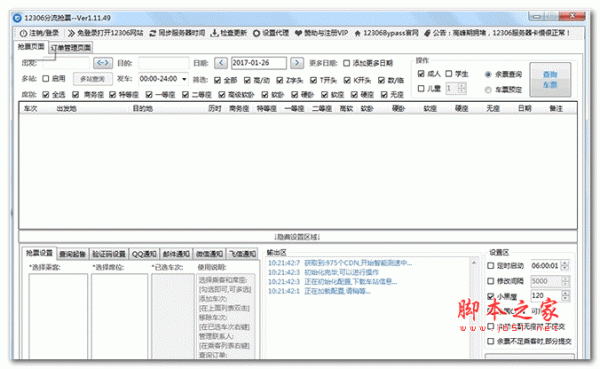The height and width of the screenshot is (369, 600).
Task: Open 12306Bypass官网 home icon
Action: (357, 33)
